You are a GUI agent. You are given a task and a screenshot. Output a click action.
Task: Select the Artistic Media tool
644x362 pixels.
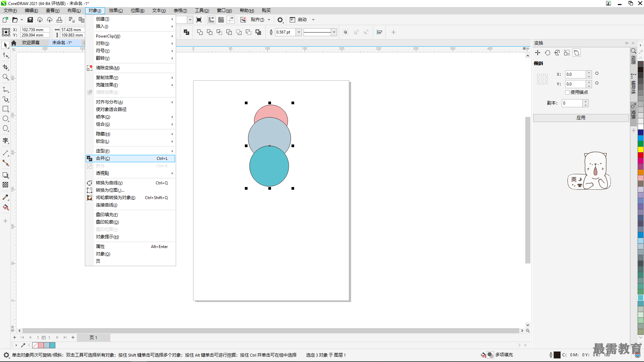(x=5, y=99)
